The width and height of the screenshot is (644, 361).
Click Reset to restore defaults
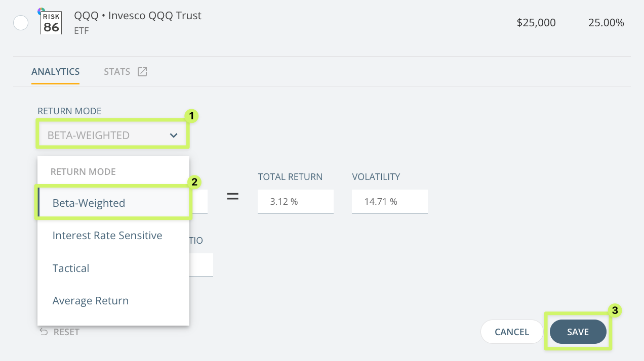coord(66,332)
